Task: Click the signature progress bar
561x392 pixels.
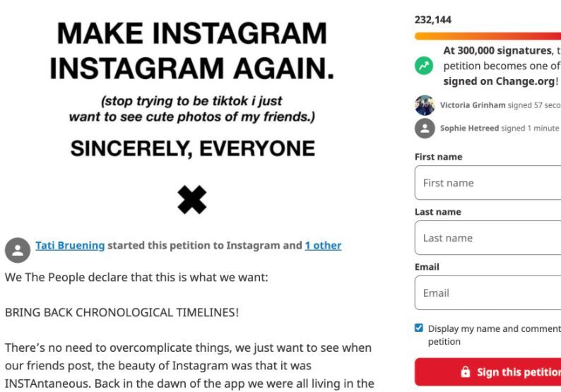Action: pos(488,36)
